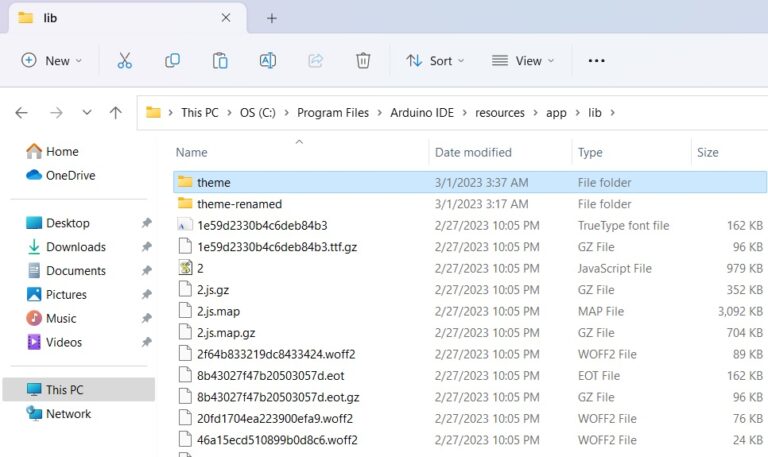Go back with the left arrow
This screenshot has height=457, width=768.
coord(22,113)
